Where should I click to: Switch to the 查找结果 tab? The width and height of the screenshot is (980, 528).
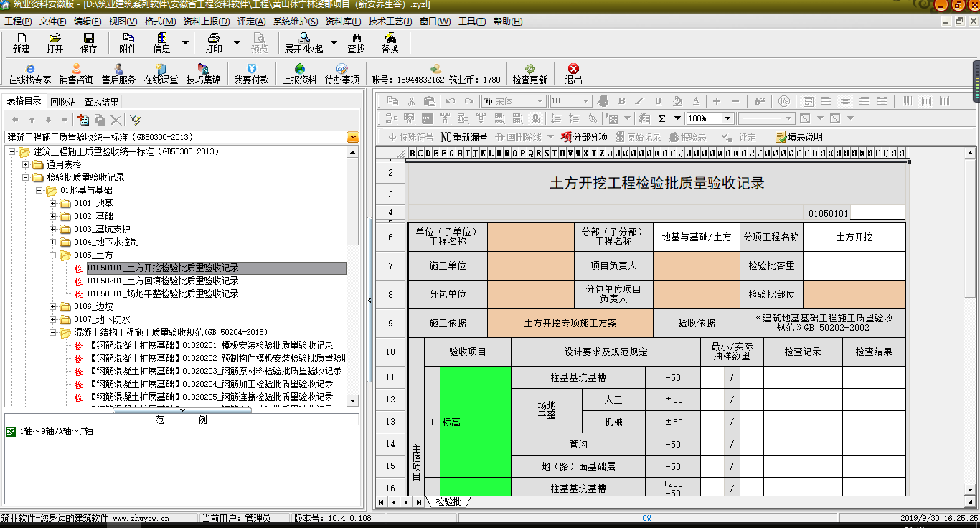point(101,102)
